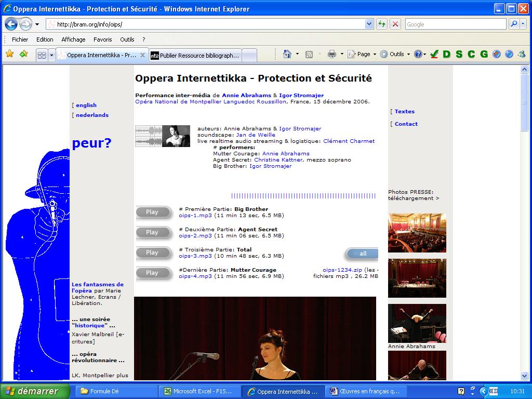Image resolution: width=532 pixels, height=399 pixels.
Task: Open Formule Dé folder from taskbar
Action: click(x=115, y=391)
